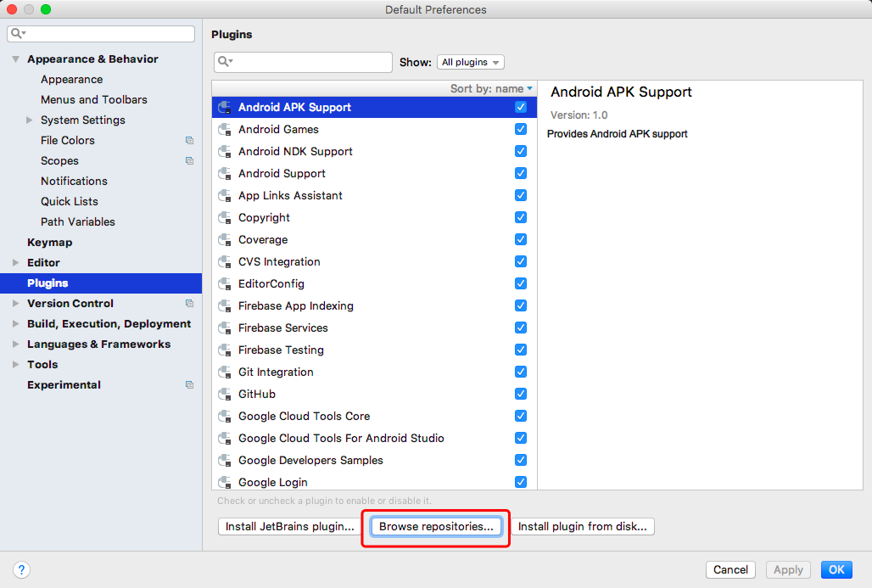Click the magnifier icon in plugins search
Screen dimensions: 872x588
(225, 62)
